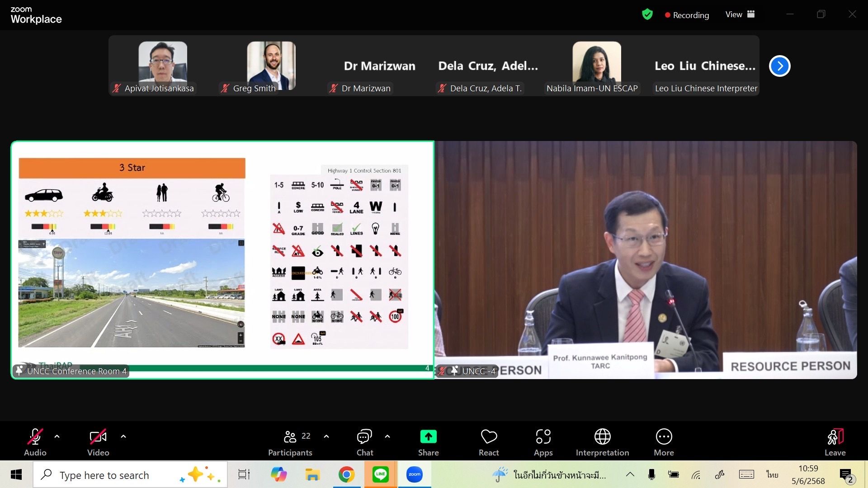Open the View layout menu
Viewport: 868px width, 488px height.
(x=740, y=14)
